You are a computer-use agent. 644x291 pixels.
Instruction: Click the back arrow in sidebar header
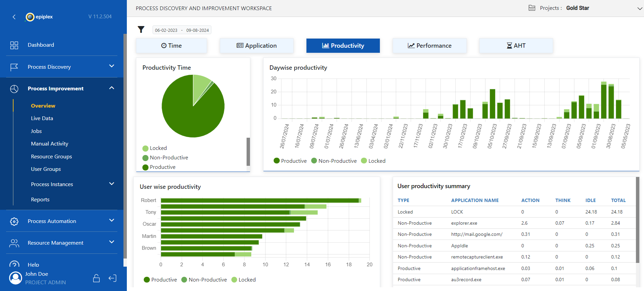pyautogui.click(x=14, y=17)
